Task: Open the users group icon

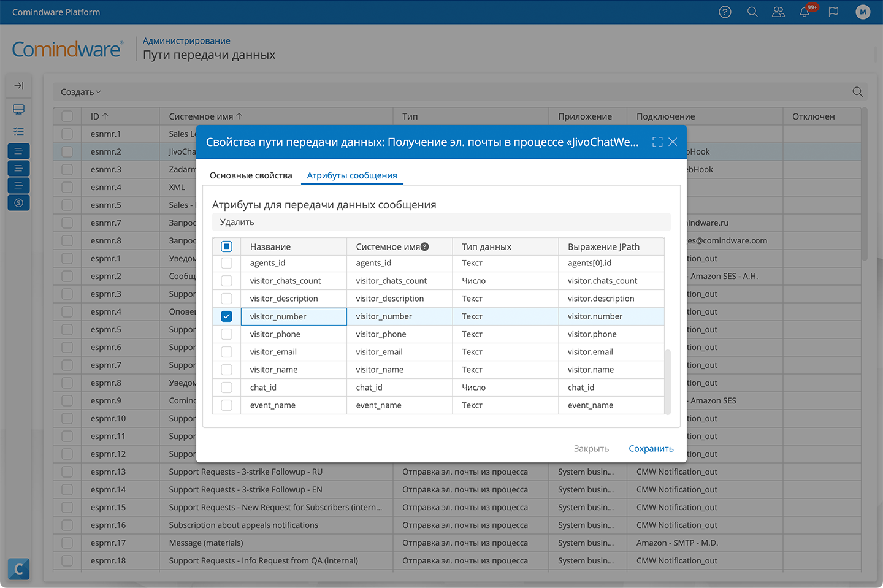Action: tap(778, 12)
